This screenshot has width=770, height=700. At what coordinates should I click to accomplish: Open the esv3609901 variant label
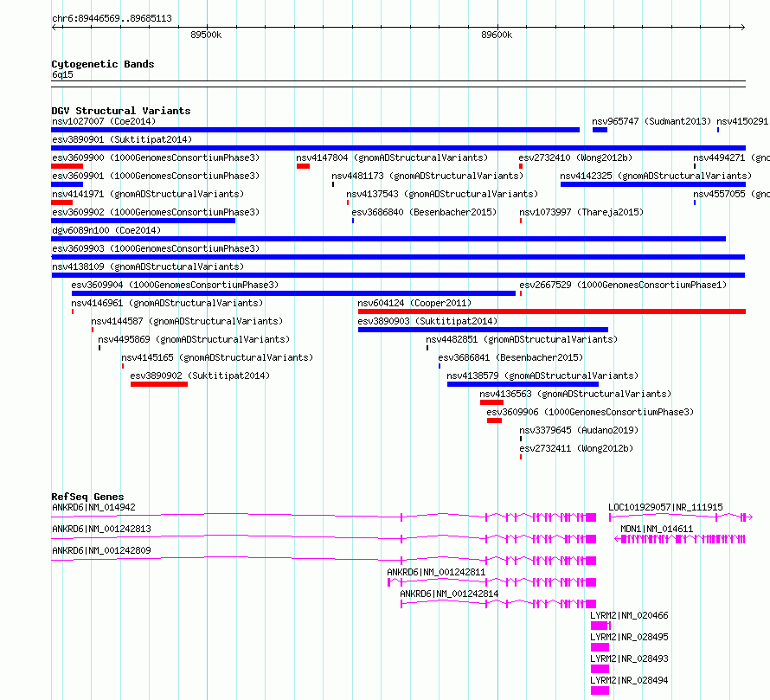point(156,176)
